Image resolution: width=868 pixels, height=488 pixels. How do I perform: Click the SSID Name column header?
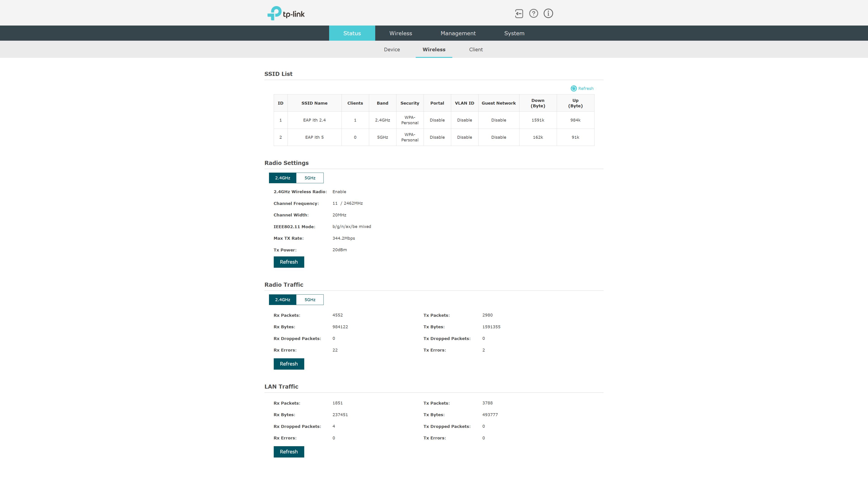click(314, 103)
